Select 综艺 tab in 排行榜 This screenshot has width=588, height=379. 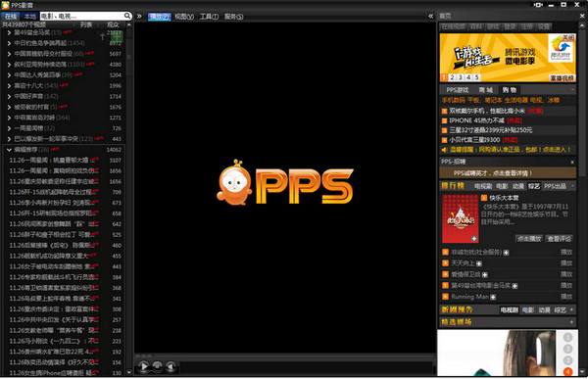coord(534,186)
